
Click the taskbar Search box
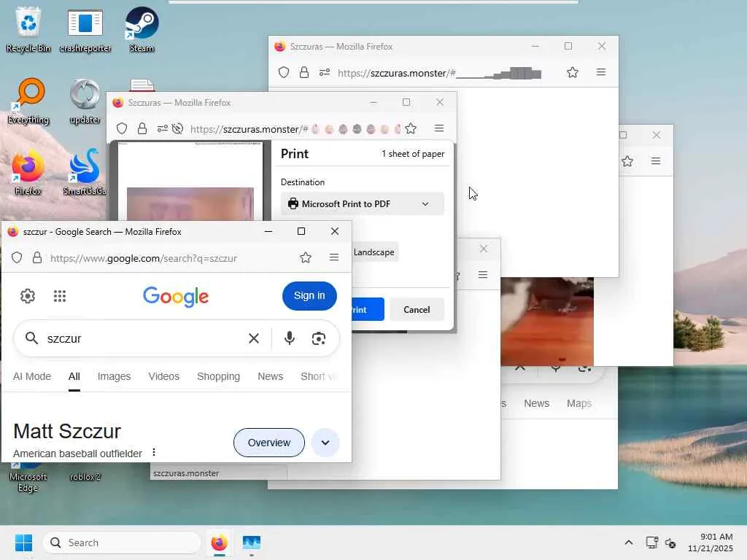[122, 542]
